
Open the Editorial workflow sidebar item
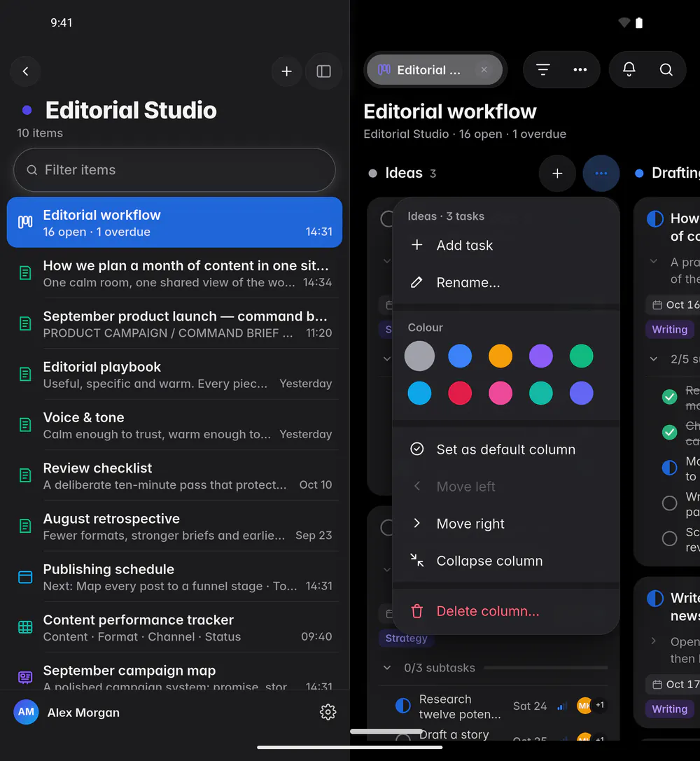point(174,223)
